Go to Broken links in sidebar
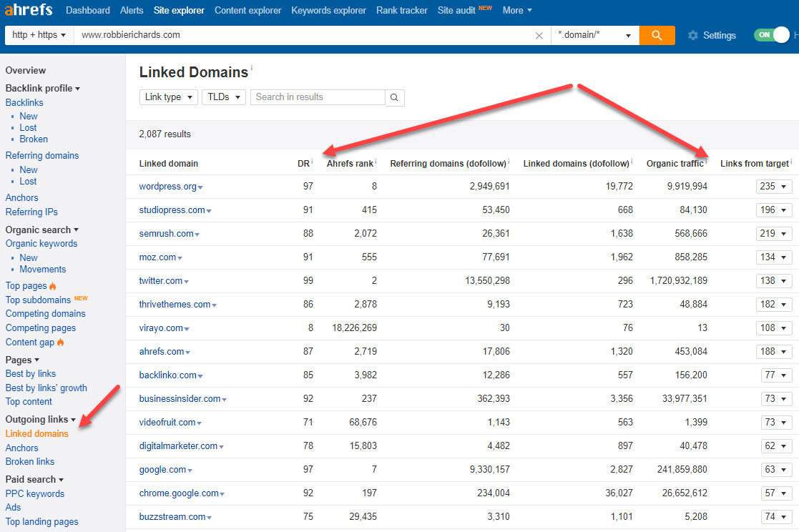Screen dimensions: 799x532 coord(30,462)
